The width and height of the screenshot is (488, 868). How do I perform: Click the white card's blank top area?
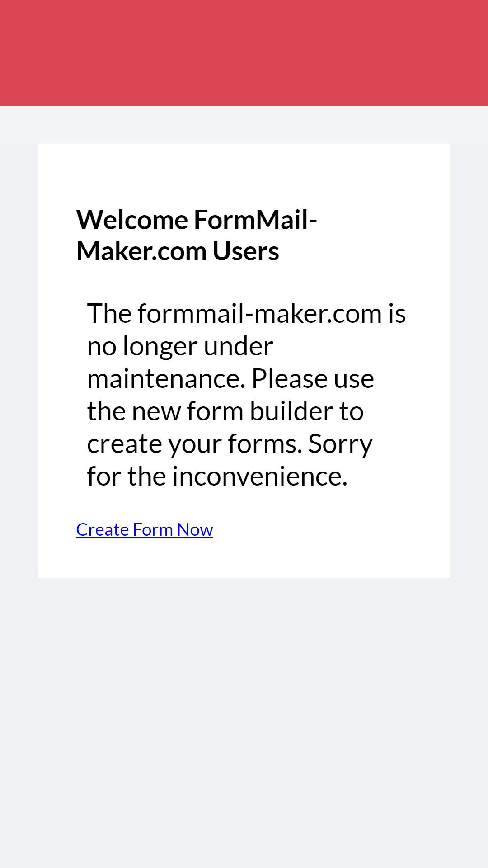244,174
